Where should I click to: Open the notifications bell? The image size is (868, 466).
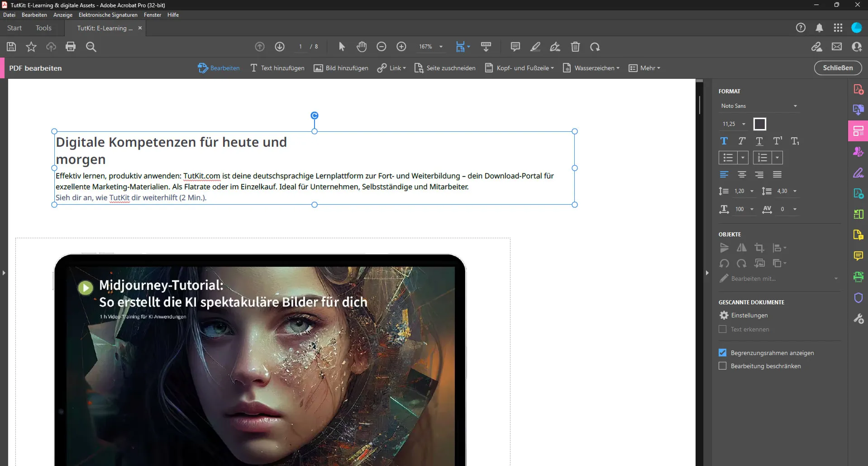tap(819, 28)
